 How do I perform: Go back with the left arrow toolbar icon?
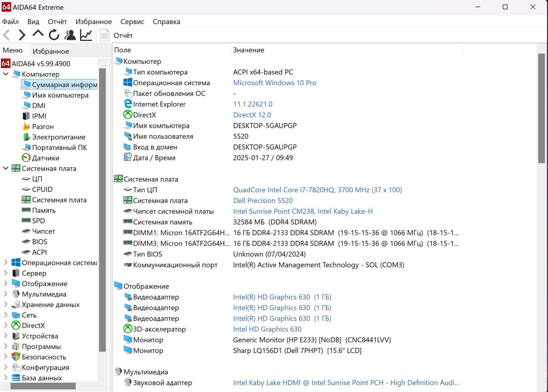[6, 35]
